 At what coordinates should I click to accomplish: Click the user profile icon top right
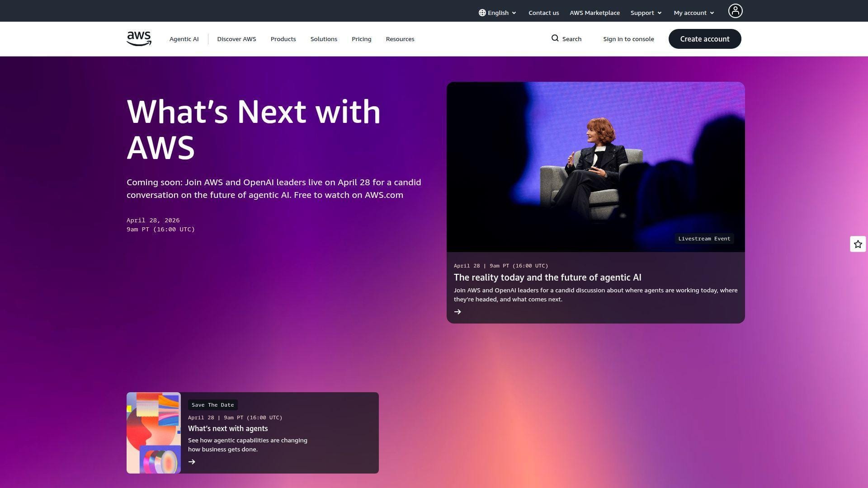(x=735, y=11)
